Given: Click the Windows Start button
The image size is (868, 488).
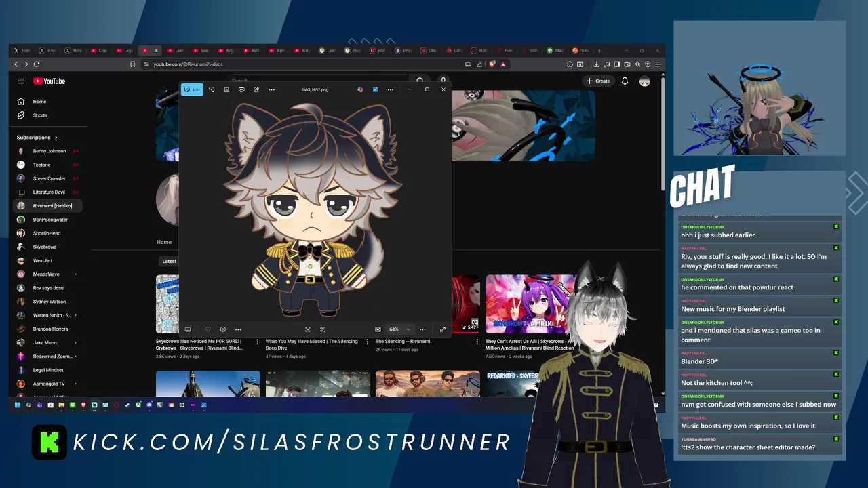Looking at the screenshot, I should (x=18, y=405).
